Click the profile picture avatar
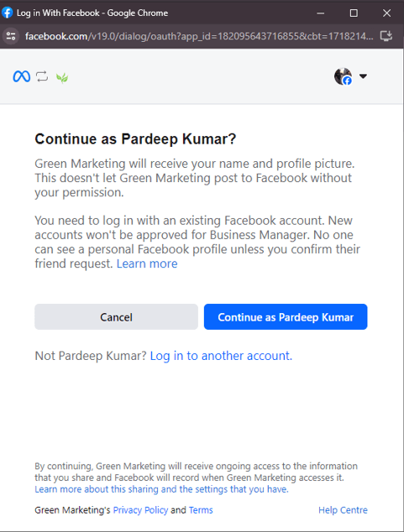This screenshot has height=532, width=404. coord(343,76)
